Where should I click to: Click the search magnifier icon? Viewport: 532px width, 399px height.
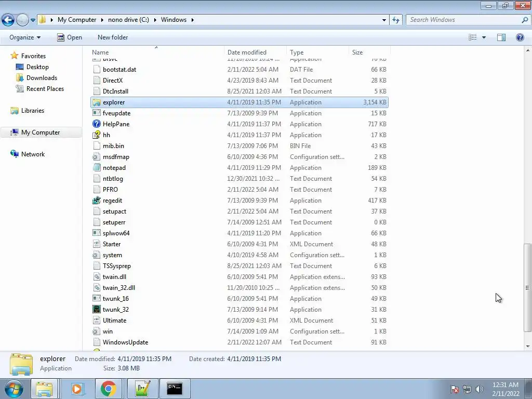tap(525, 20)
